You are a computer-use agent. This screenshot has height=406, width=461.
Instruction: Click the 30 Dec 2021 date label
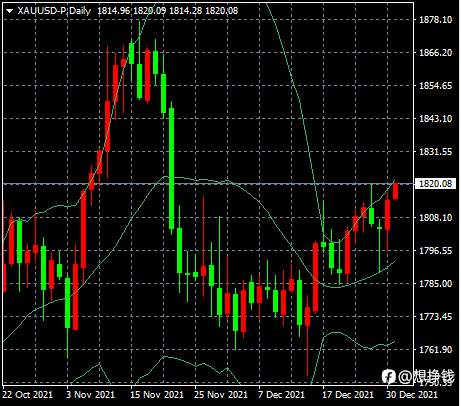tap(412, 395)
